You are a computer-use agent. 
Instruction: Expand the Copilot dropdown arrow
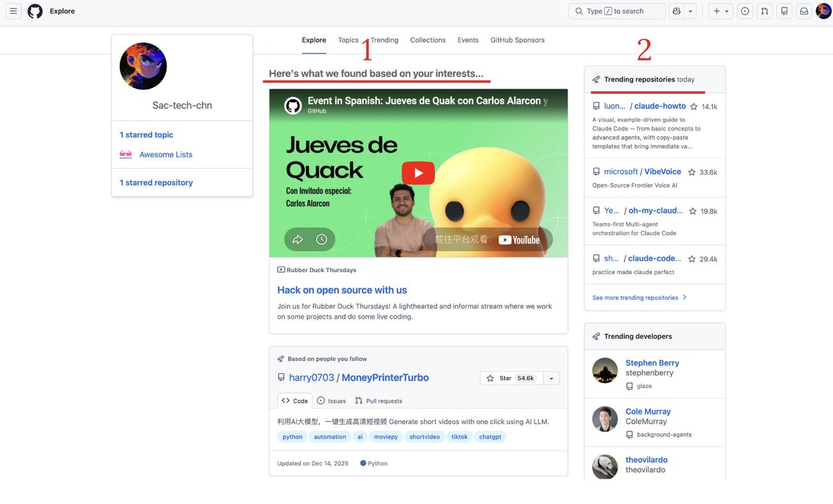pos(690,11)
